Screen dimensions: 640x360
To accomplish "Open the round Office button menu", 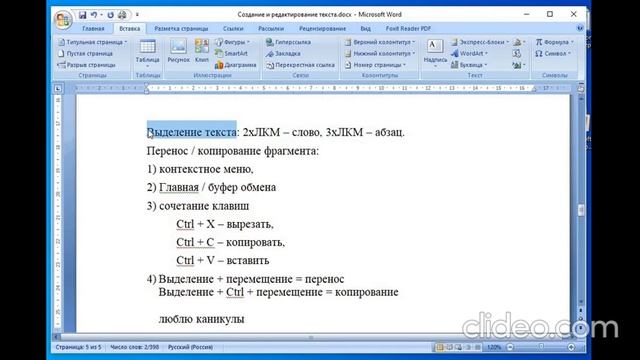I will pos(63,19).
